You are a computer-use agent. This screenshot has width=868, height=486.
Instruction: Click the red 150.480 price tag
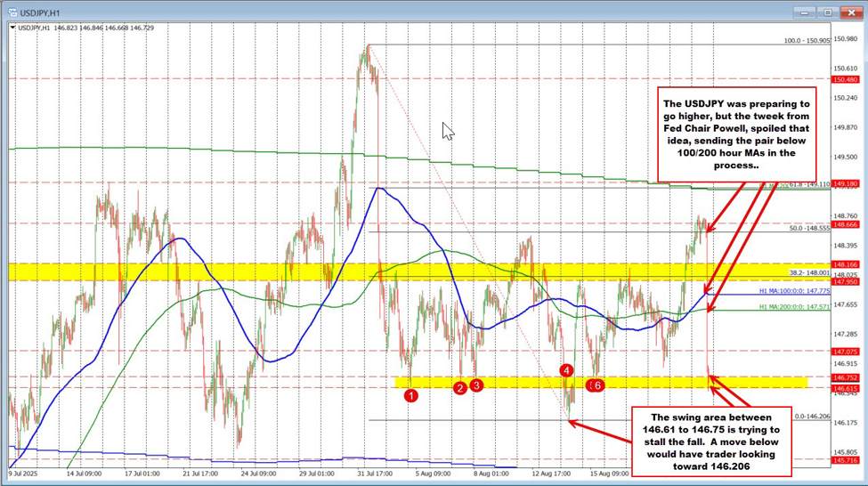pyautogui.click(x=846, y=80)
